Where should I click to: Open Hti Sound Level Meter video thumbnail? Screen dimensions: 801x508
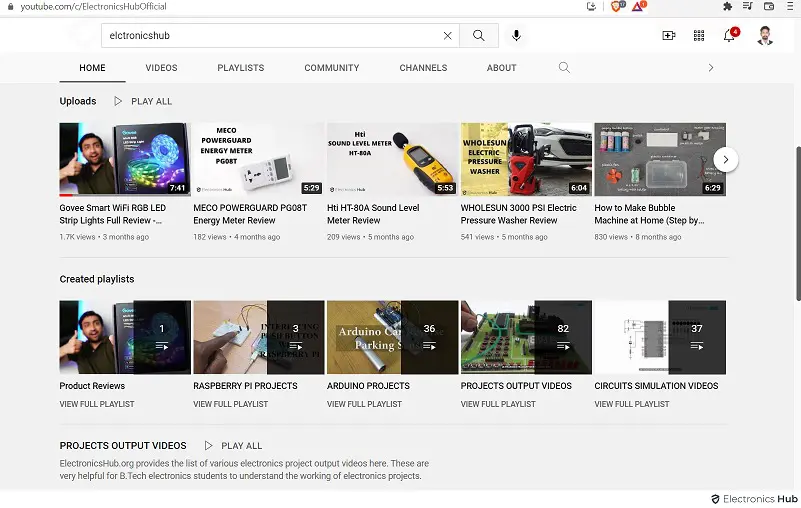[392, 159]
